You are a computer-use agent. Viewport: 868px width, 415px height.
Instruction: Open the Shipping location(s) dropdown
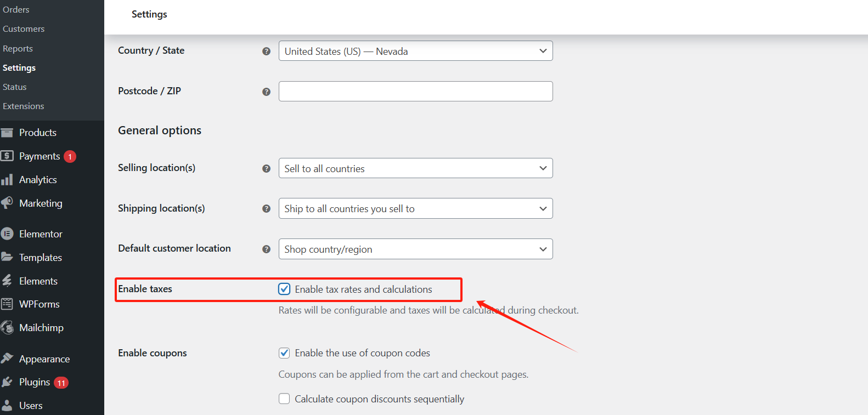(x=415, y=208)
